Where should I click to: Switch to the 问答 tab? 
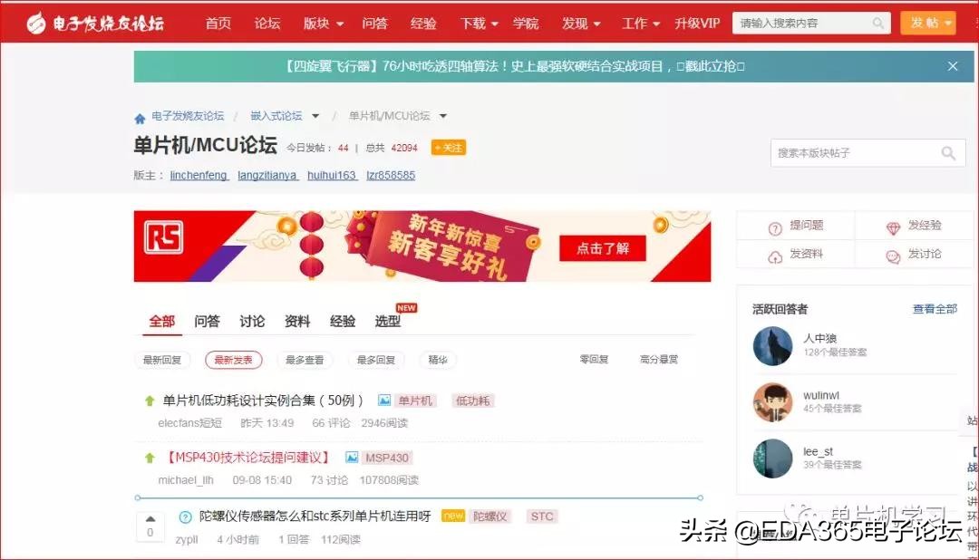(207, 321)
